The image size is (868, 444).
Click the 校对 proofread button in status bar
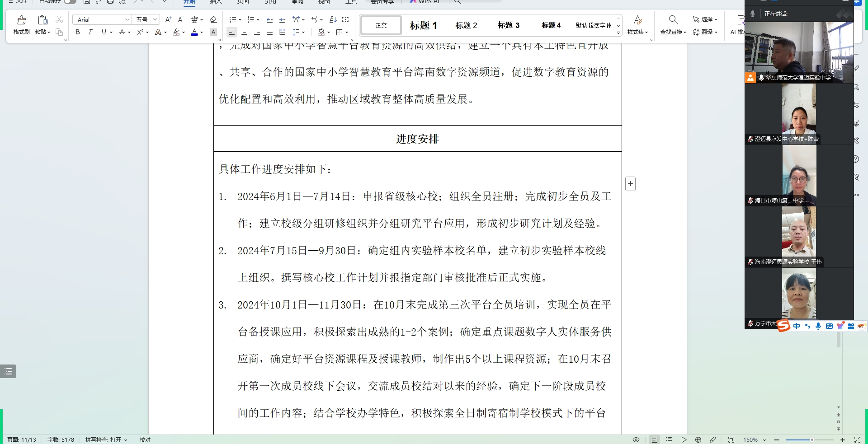145,439
